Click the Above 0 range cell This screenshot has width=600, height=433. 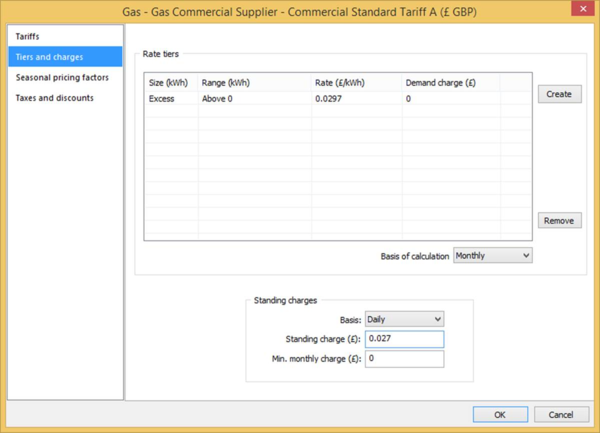click(x=255, y=99)
